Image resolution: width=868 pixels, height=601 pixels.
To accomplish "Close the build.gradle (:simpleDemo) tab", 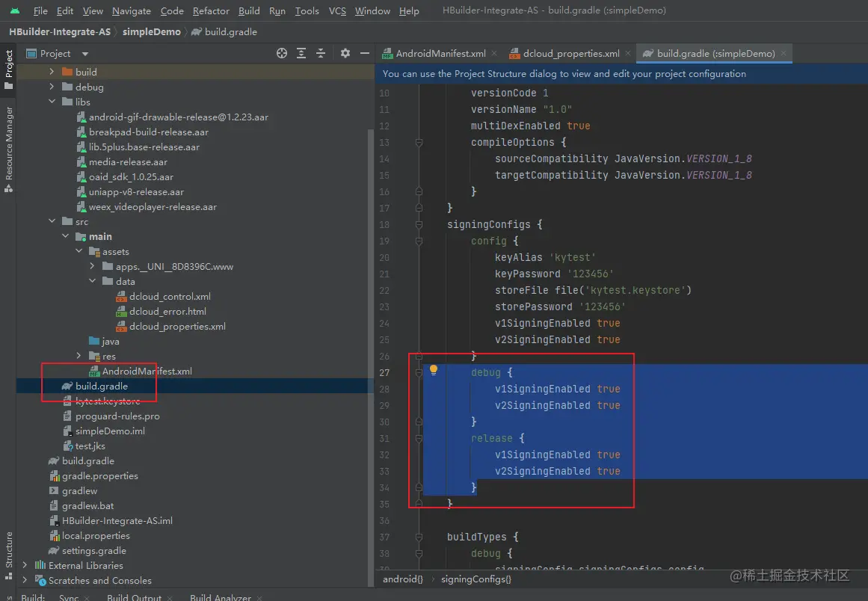I will point(784,53).
